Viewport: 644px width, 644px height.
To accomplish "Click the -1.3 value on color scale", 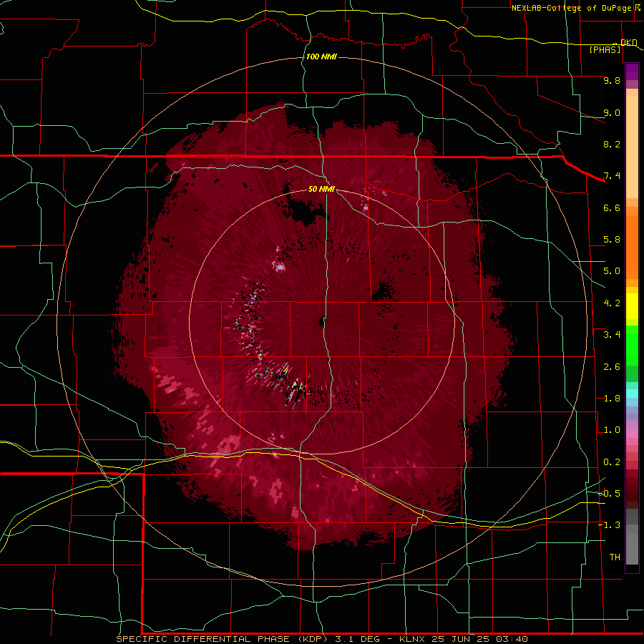I will [x=609, y=525].
